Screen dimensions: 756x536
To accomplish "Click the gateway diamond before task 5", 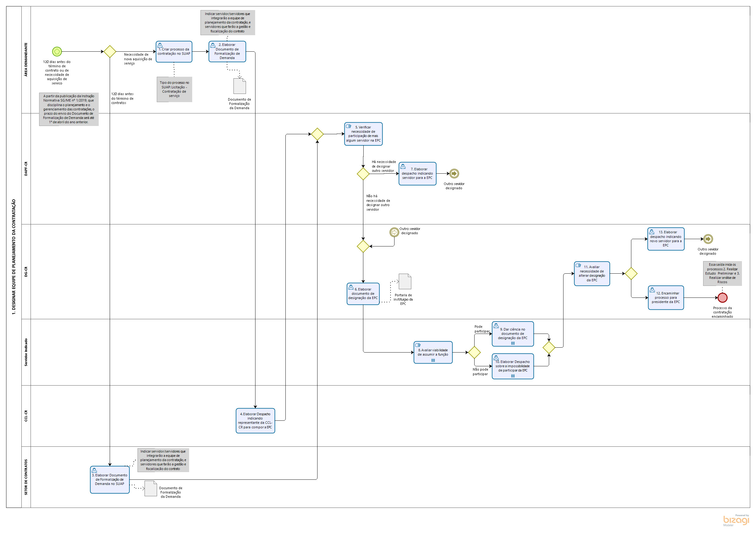I will [x=317, y=134].
